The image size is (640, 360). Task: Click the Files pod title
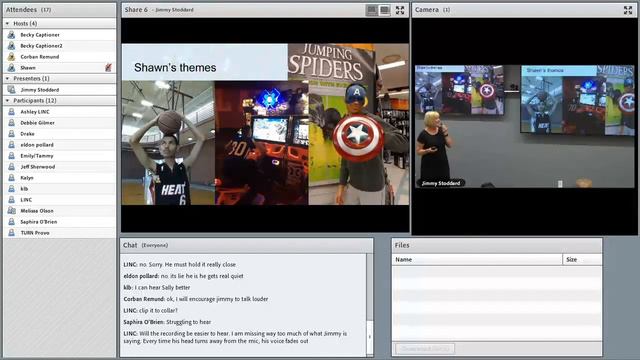tap(402, 245)
